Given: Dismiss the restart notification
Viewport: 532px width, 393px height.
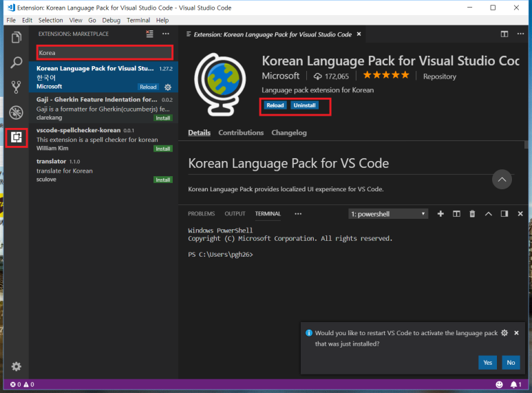Looking at the screenshot, I should coord(516,333).
